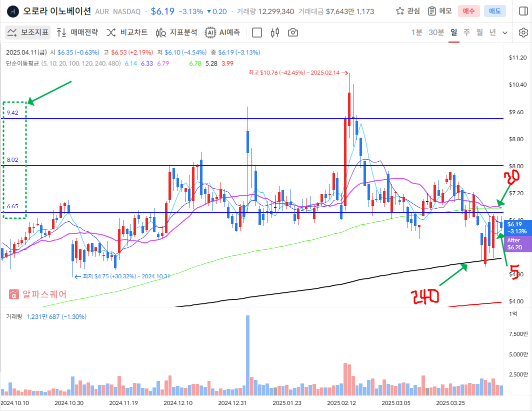This screenshot has width=532, height=412.
Task: Expand the timeframe dropdown chevron
Action: click(x=505, y=33)
